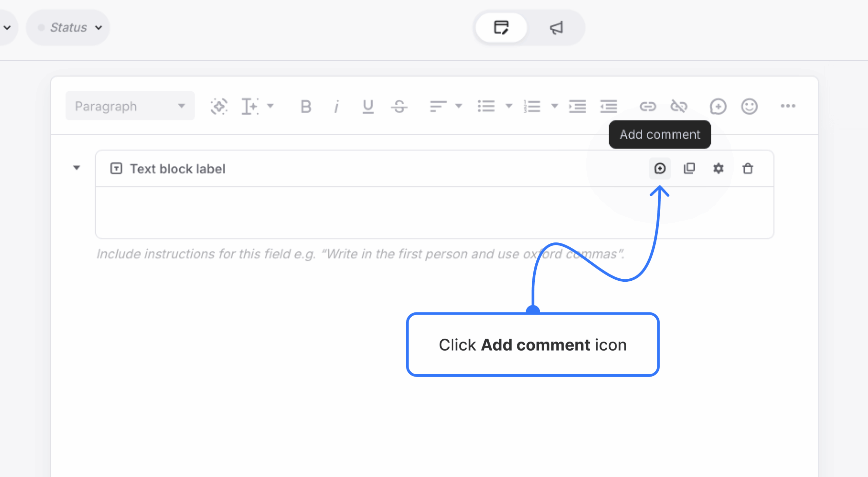Click the Add comment icon
Image resolution: width=868 pixels, height=477 pixels.
[x=660, y=168]
